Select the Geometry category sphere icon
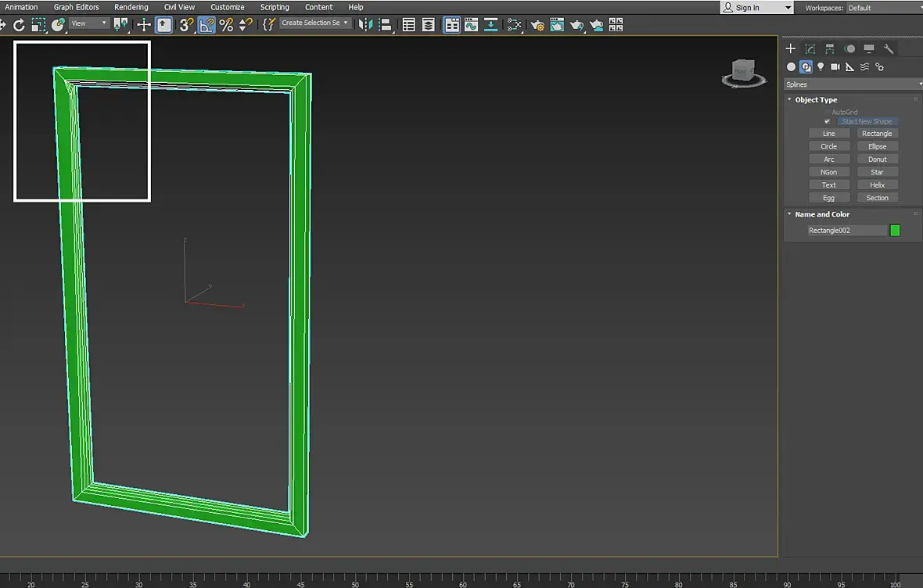This screenshot has width=923, height=588. 791,67
